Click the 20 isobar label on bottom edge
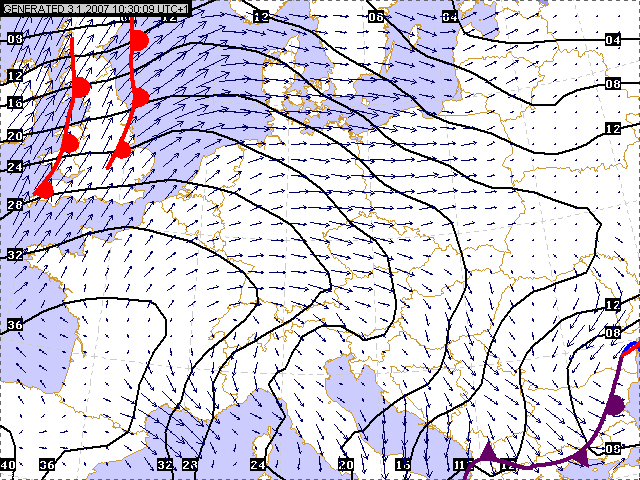Image resolution: width=640 pixels, height=480 pixels. [x=346, y=465]
